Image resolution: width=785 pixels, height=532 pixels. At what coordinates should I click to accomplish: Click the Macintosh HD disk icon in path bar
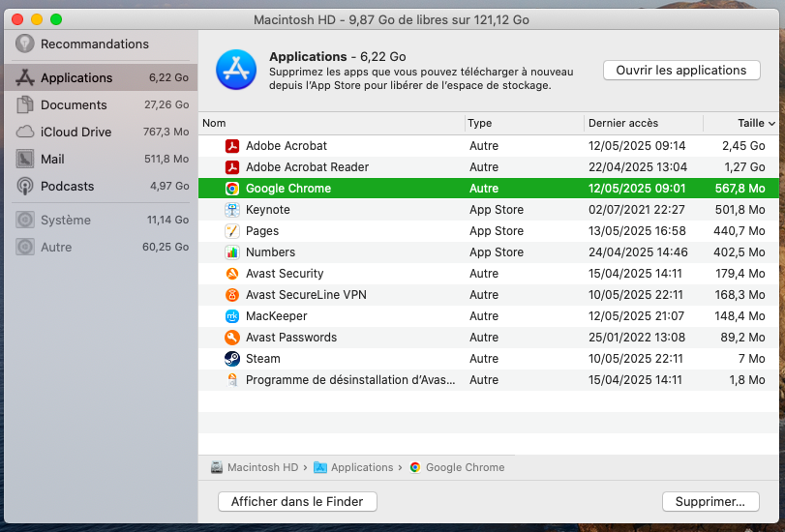point(217,467)
